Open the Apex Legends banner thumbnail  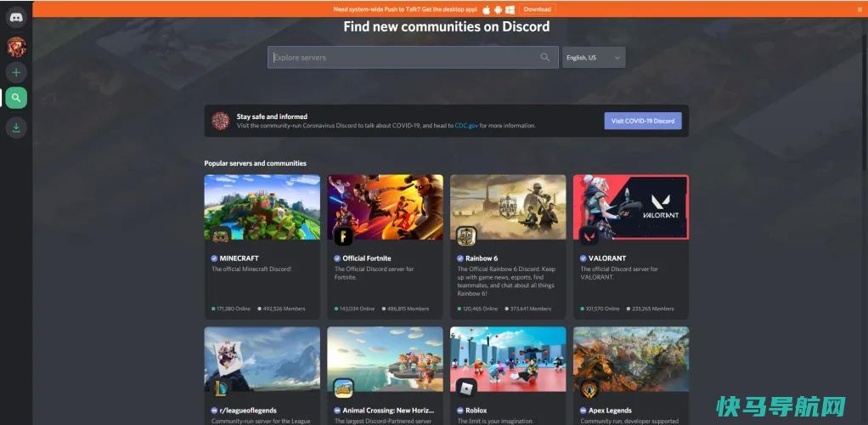(x=631, y=359)
